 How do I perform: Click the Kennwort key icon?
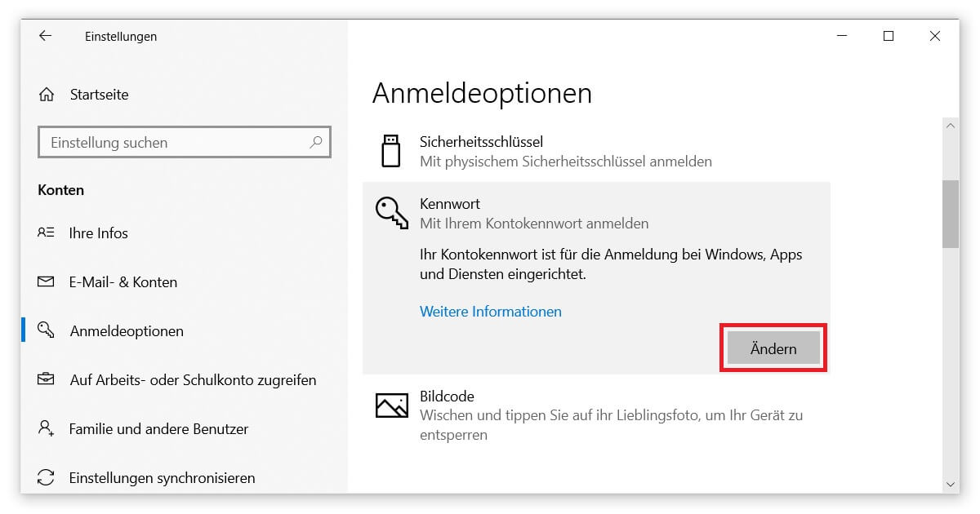[x=392, y=212]
